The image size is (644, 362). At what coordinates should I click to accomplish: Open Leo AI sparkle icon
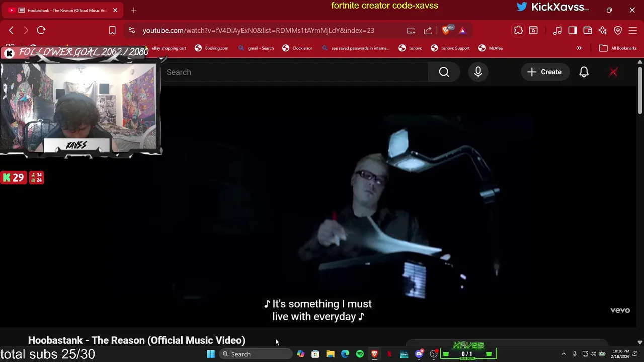click(603, 30)
